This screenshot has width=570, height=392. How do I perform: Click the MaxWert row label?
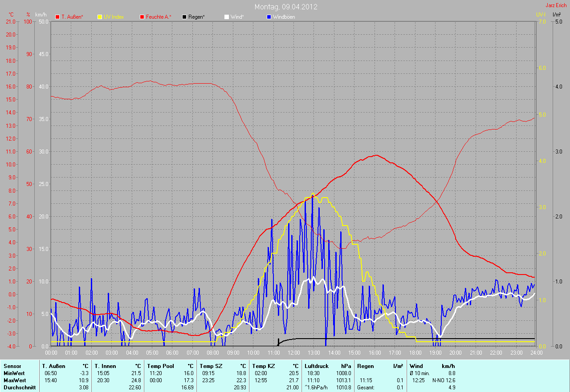click(x=15, y=380)
